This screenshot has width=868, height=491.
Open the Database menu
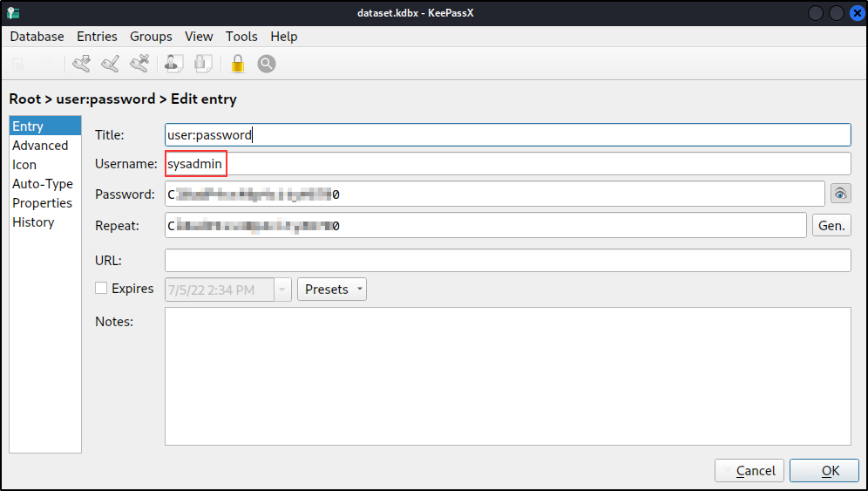tap(37, 37)
